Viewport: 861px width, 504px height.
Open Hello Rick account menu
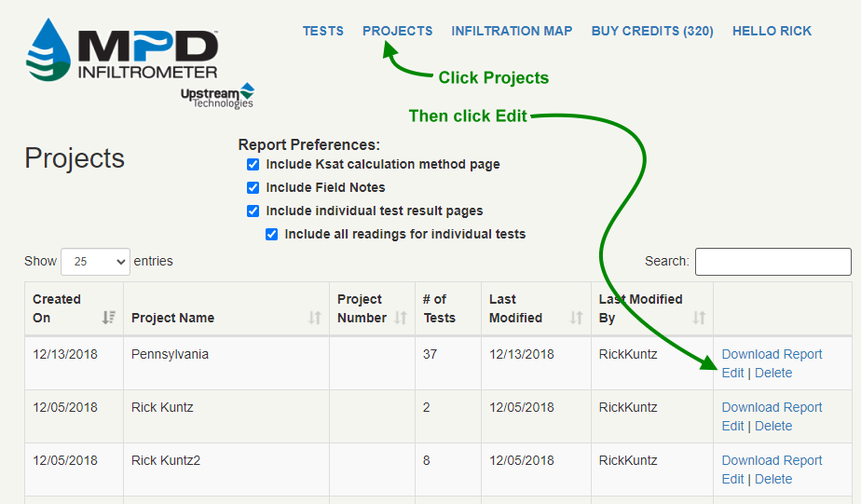(x=772, y=31)
